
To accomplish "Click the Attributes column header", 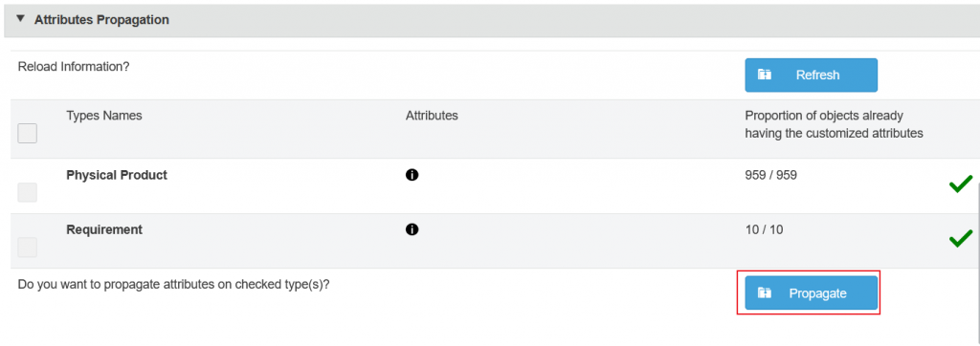I will 432,116.
